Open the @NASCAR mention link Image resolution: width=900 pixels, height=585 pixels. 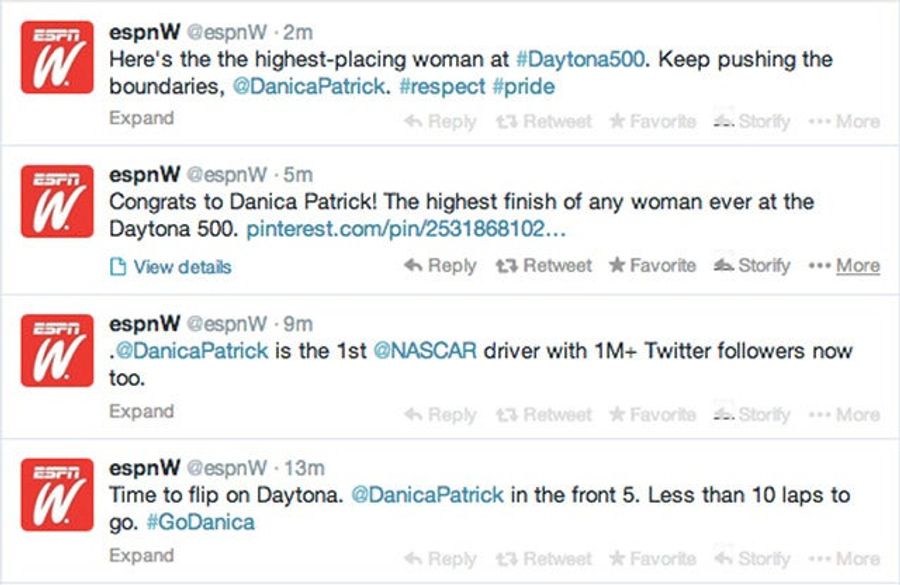tap(425, 351)
